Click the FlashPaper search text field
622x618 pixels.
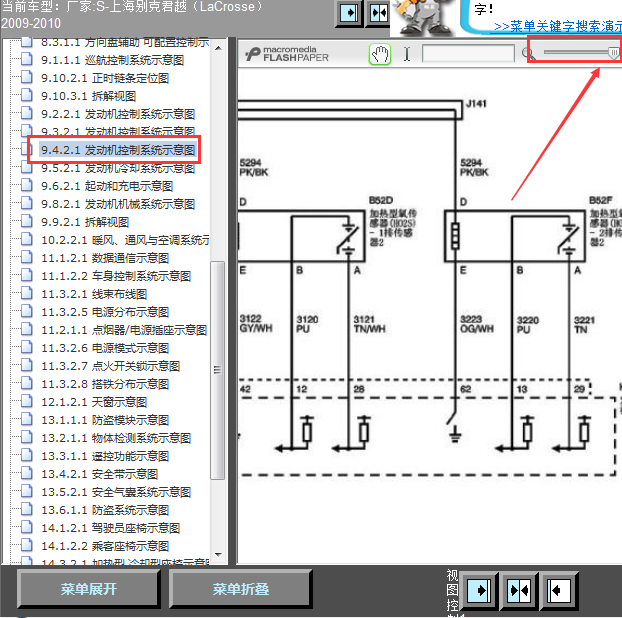point(468,54)
